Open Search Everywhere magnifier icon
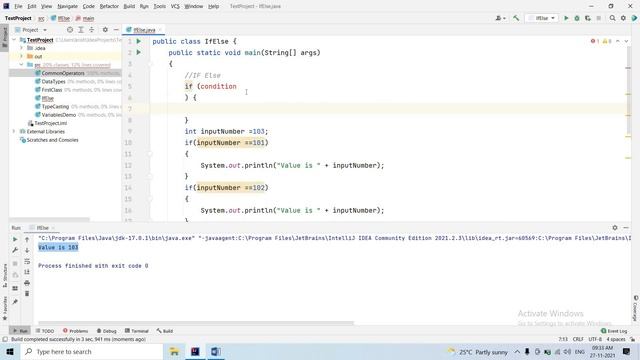Screen dimensions: 640x360 (613, 18)
